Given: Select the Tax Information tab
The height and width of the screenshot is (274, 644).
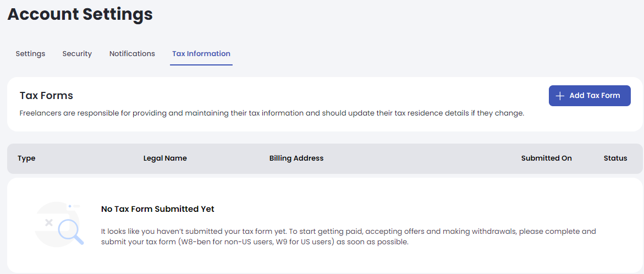Looking at the screenshot, I should [201, 54].
